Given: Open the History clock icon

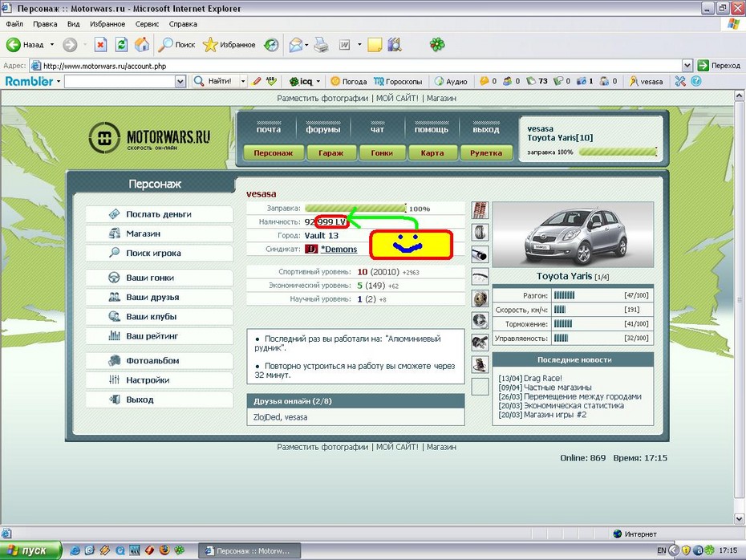Looking at the screenshot, I should pos(271,45).
